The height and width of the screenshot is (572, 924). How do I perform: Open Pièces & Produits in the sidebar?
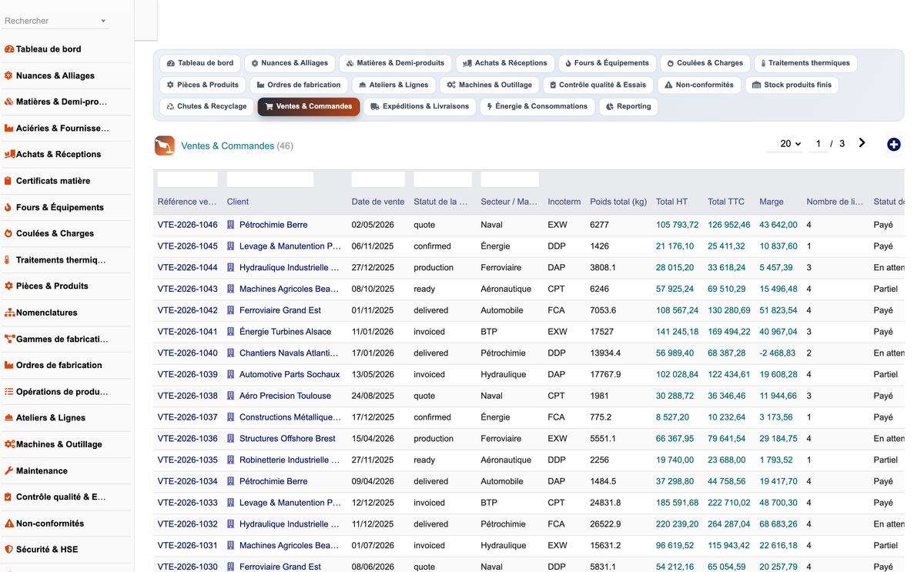pos(52,286)
